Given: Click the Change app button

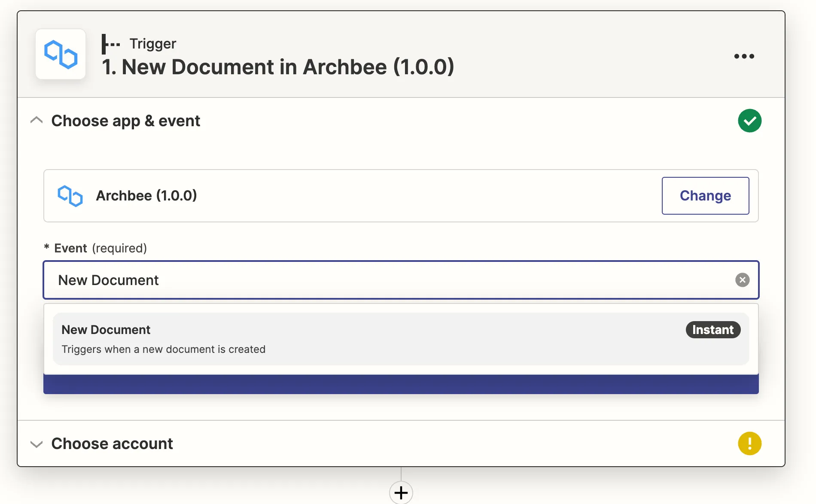Looking at the screenshot, I should 705,196.
